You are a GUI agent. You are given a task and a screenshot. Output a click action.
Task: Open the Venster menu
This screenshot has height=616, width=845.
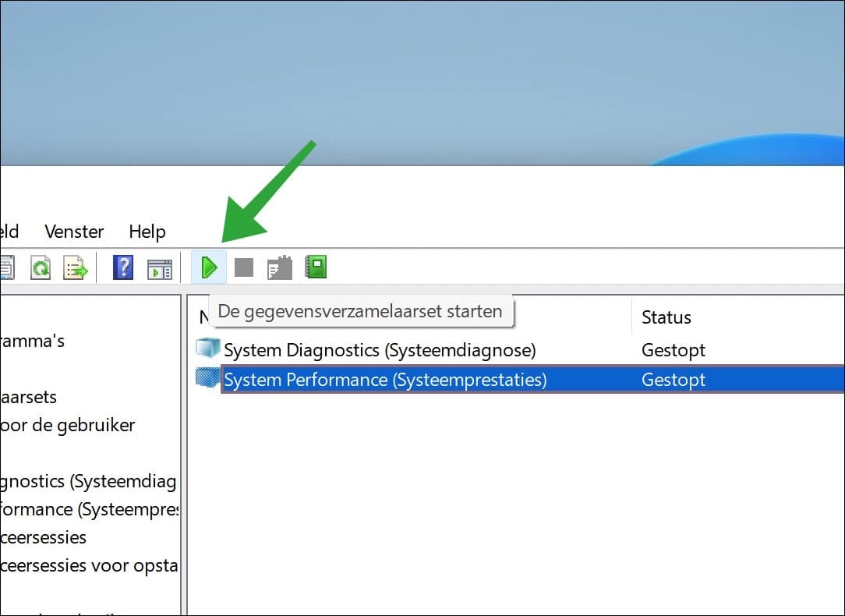[73, 232]
